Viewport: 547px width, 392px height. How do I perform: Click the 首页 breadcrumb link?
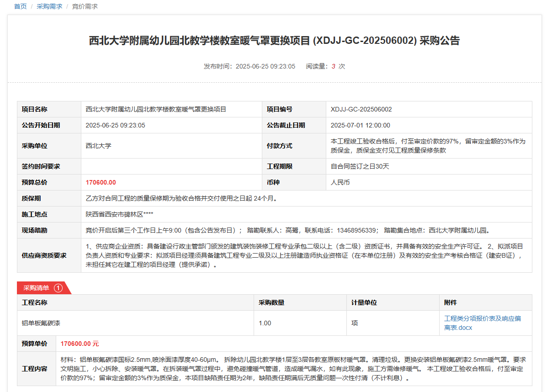[21, 6]
